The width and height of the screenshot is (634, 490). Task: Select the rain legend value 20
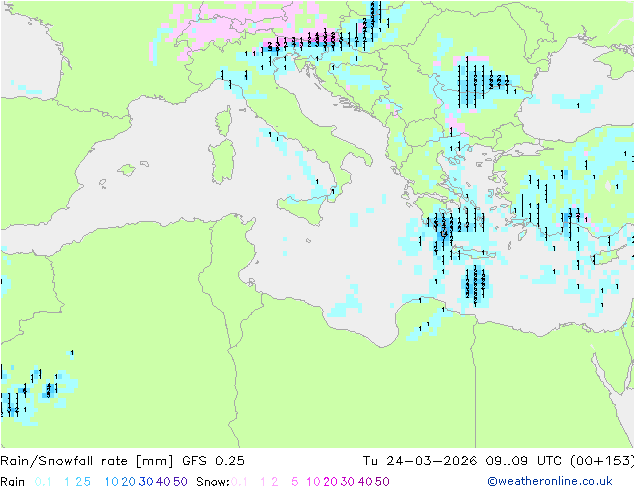click(x=128, y=482)
